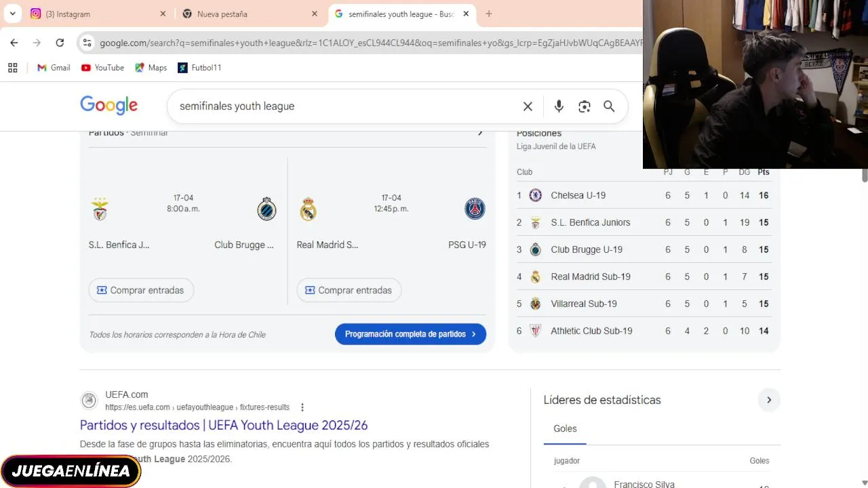Go to Google home via logo
Viewport: 868px width, 488px height.
click(x=108, y=106)
